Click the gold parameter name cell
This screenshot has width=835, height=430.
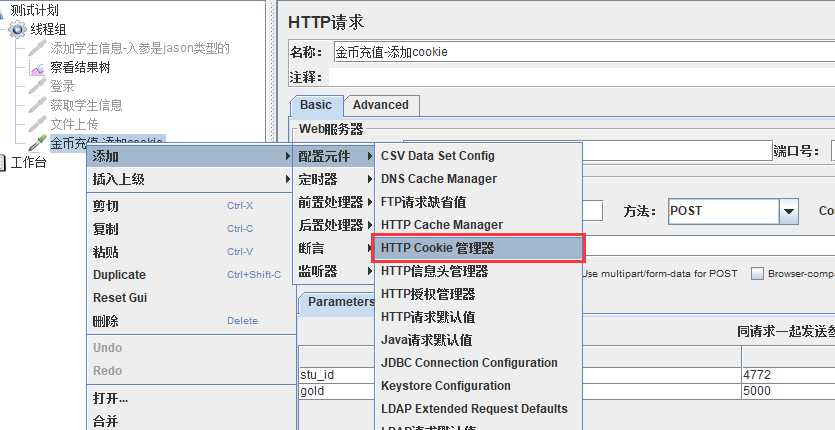point(337,391)
